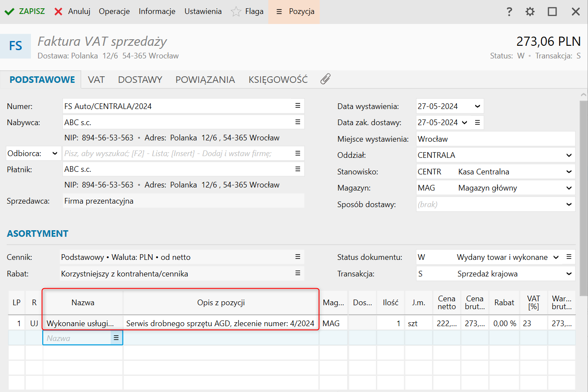
Task: Open the KSIĘGOWOŚĆ tab
Action: [x=278, y=80]
